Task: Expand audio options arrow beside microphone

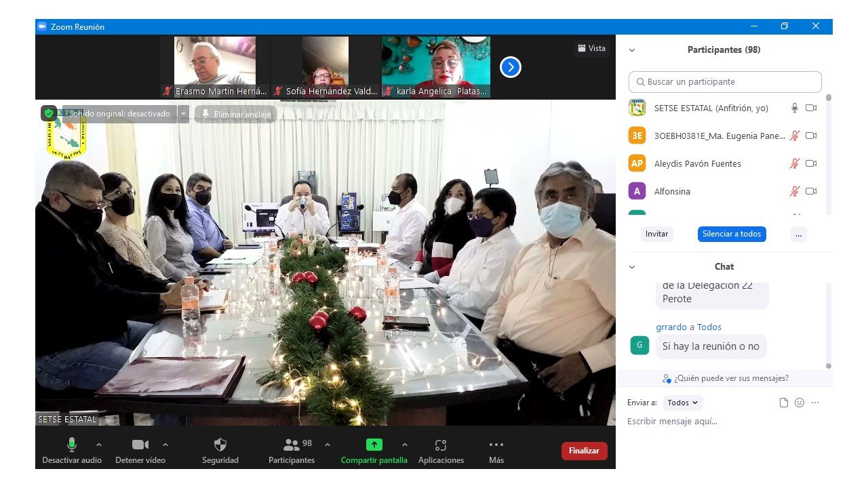Action: pyautogui.click(x=99, y=445)
